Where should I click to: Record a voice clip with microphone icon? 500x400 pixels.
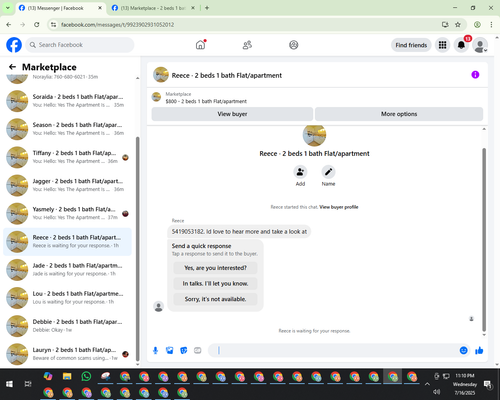click(155, 350)
